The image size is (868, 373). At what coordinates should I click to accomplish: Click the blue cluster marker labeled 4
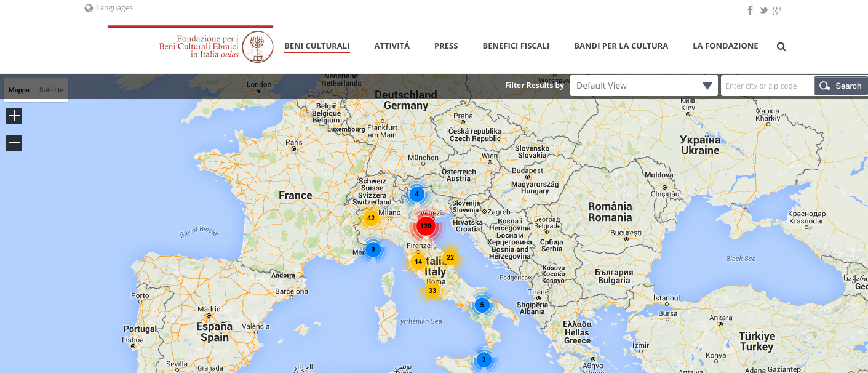(x=417, y=195)
